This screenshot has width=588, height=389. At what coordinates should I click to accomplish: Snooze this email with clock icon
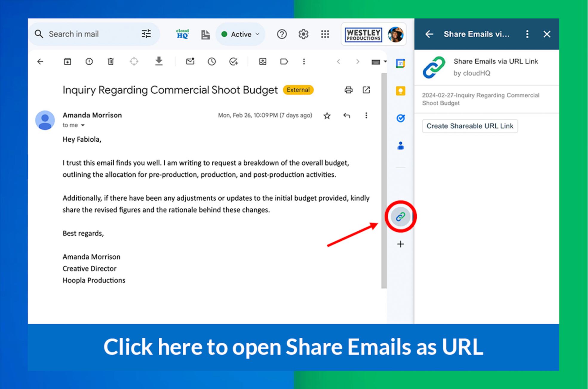click(x=212, y=62)
